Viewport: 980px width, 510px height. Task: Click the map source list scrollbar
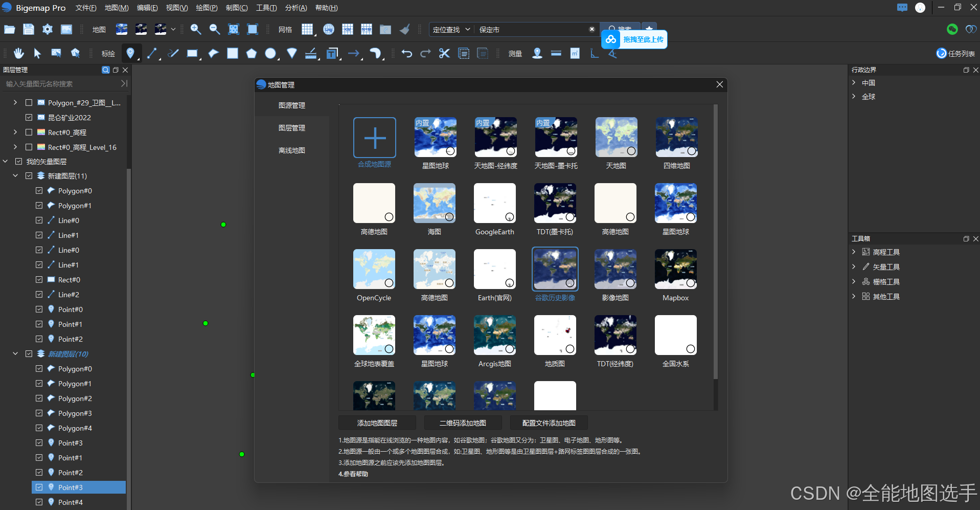click(715, 241)
